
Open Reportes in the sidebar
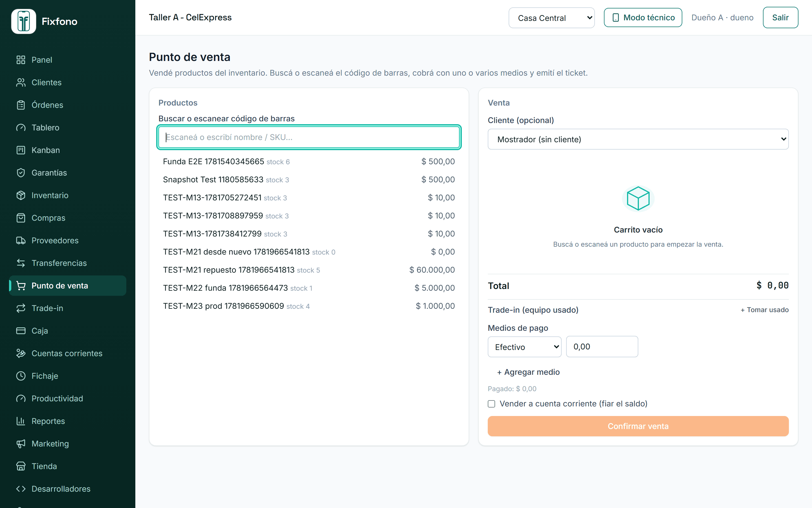(67, 421)
